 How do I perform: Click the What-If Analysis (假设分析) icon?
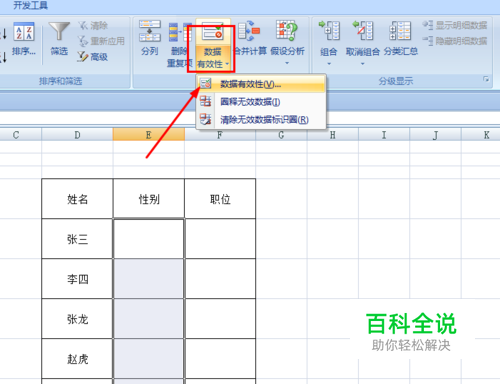pyautogui.click(x=287, y=31)
